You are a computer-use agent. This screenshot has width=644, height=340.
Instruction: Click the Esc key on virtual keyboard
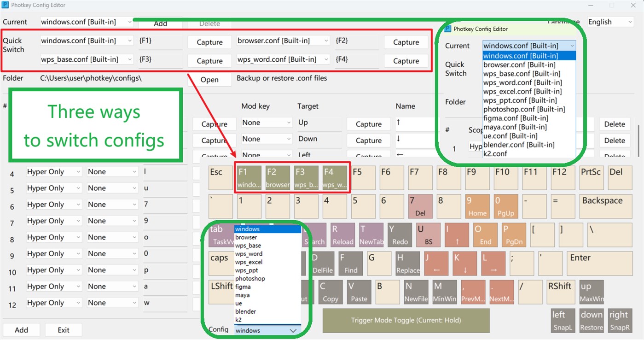pyautogui.click(x=220, y=178)
